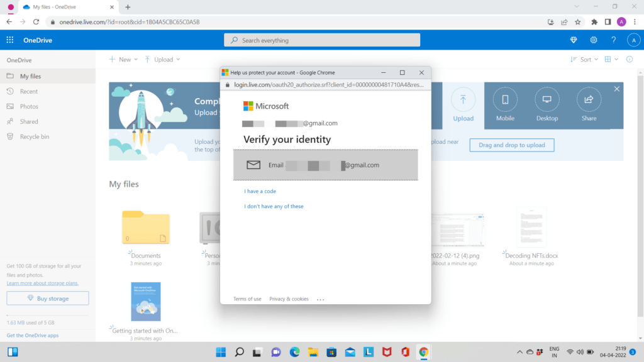Open the Microsoft 365 app launcher waffle icon

click(x=9, y=40)
